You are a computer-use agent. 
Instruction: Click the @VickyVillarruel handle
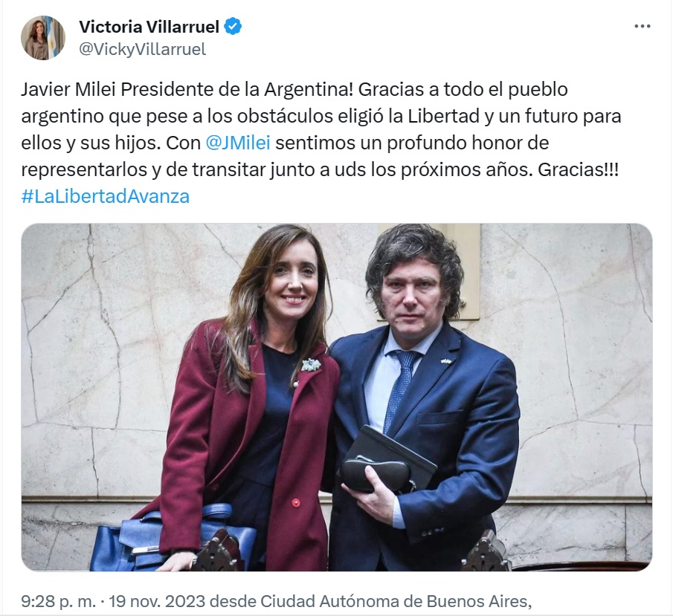[143, 49]
